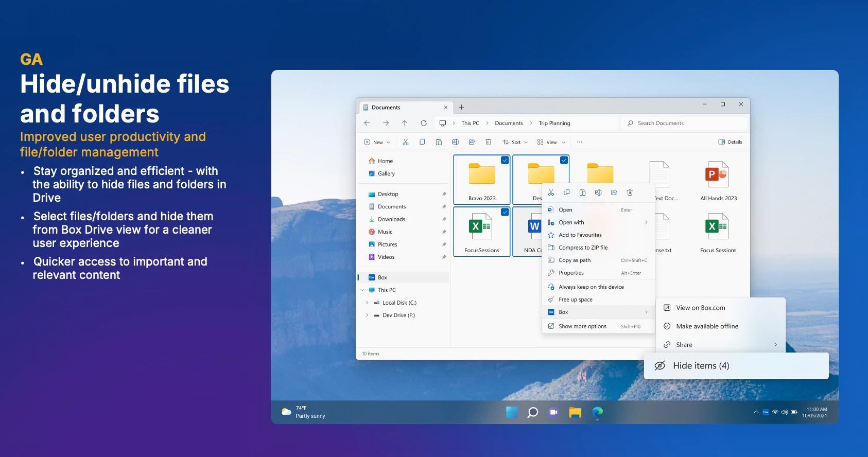This screenshot has height=457, width=868.
Task: Click the Share icon in context menu
Action: pyautogui.click(x=614, y=192)
